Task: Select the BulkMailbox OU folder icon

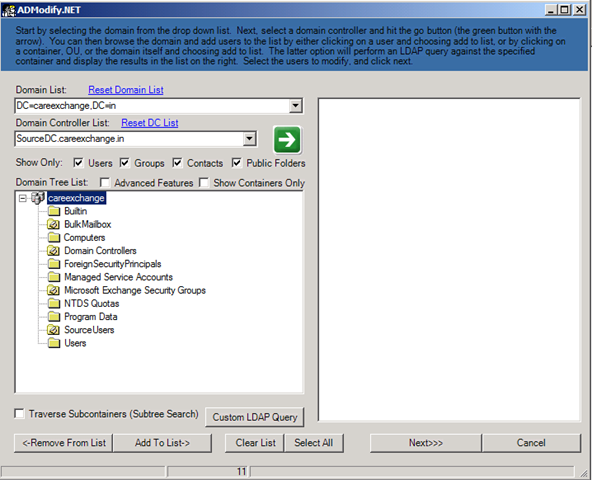Action: (54, 224)
